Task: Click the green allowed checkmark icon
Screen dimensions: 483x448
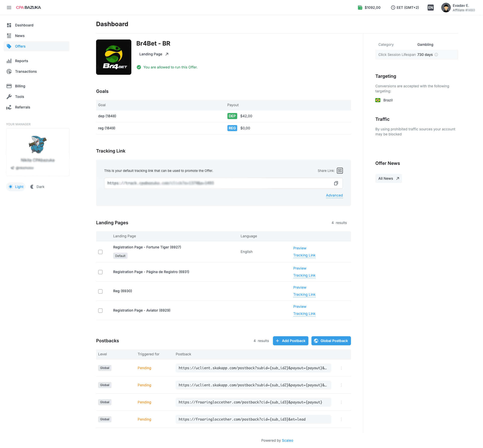Action: point(139,67)
